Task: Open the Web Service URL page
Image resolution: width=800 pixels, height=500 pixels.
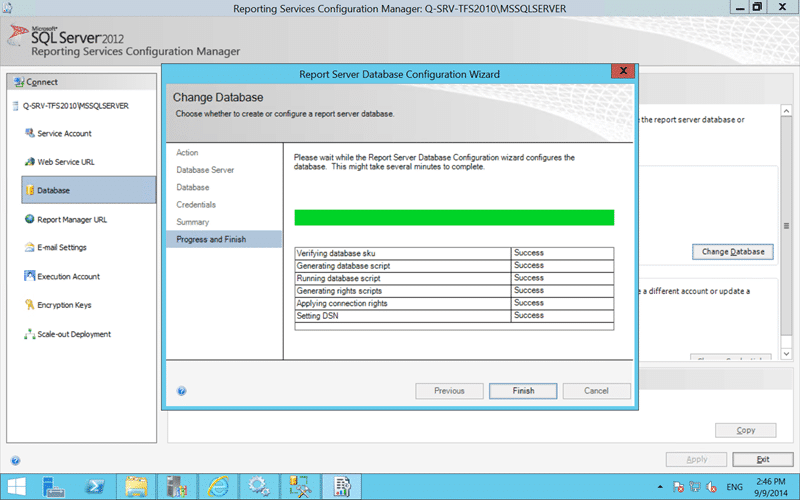Action: click(66, 162)
